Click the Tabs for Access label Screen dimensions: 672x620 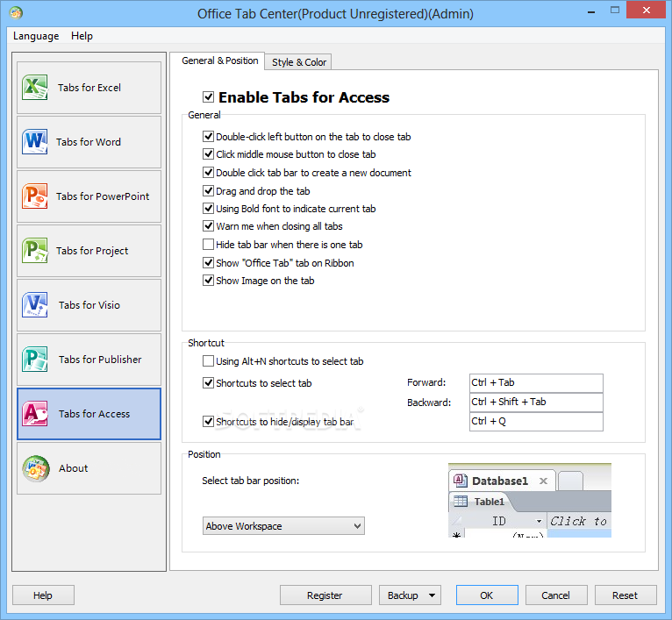(x=94, y=414)
